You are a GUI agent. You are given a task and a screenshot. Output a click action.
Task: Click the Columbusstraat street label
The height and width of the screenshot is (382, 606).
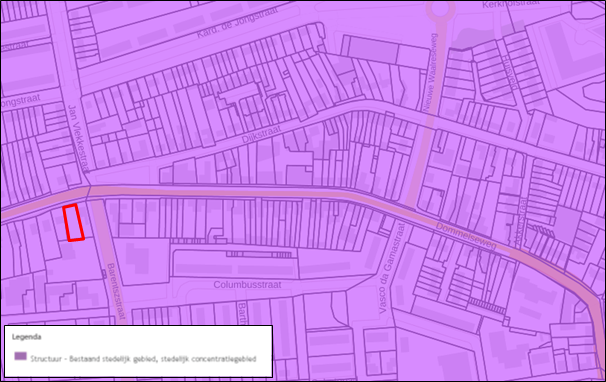coord(247,285)
